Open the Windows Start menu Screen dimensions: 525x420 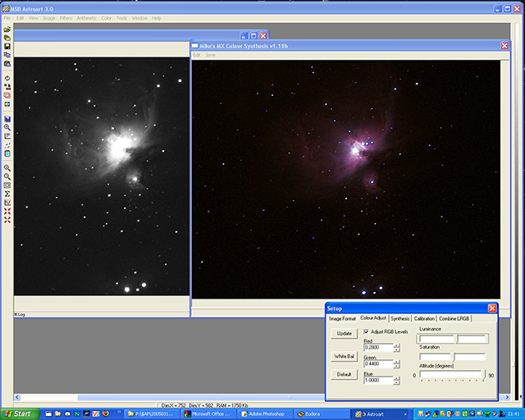[x=18, y=413]
